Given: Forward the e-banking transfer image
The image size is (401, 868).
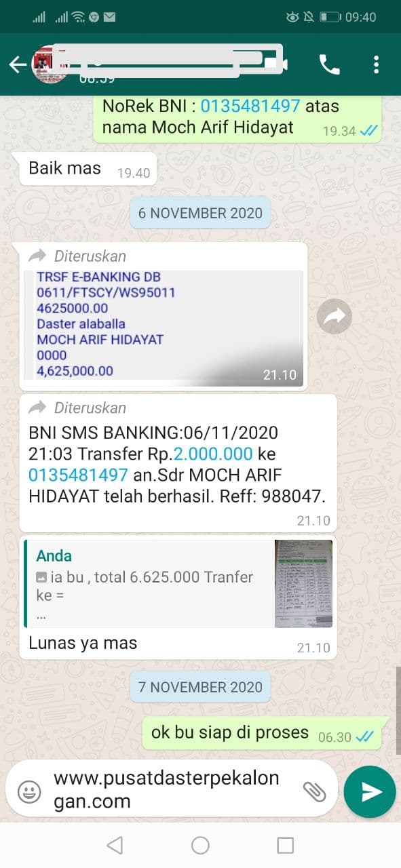Looking at the screenshot, I should (x=335, y=315).
